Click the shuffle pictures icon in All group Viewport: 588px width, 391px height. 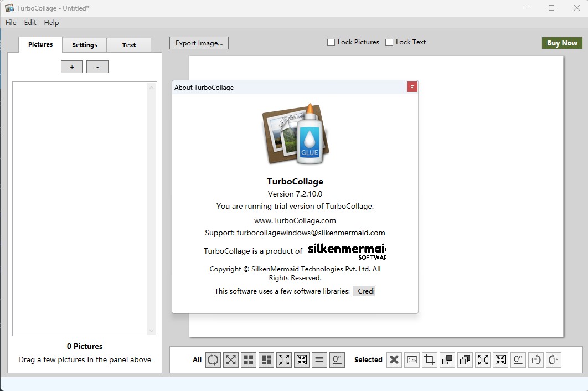click(231, 360)
